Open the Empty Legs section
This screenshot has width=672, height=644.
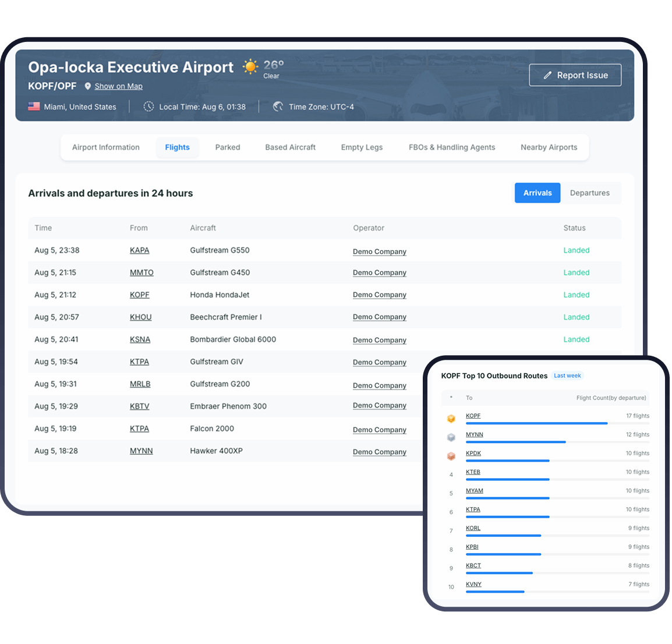pyautogui.click(x=362, y=147)
